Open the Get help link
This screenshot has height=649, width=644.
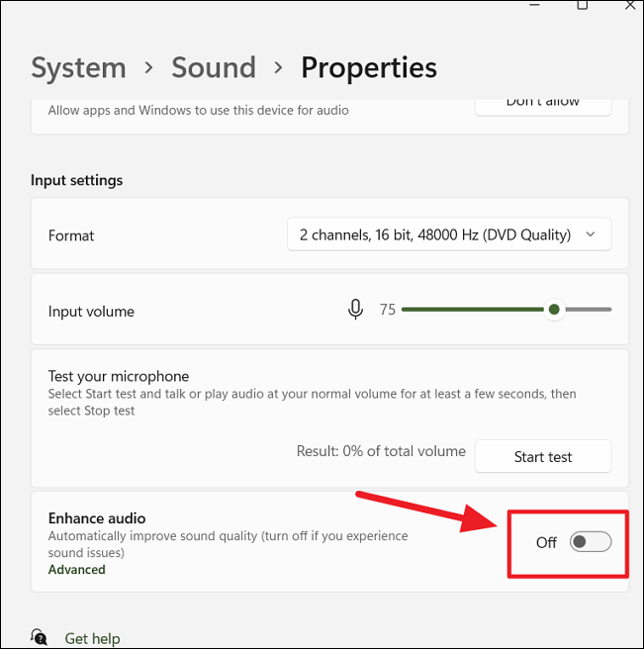[92, 638]
